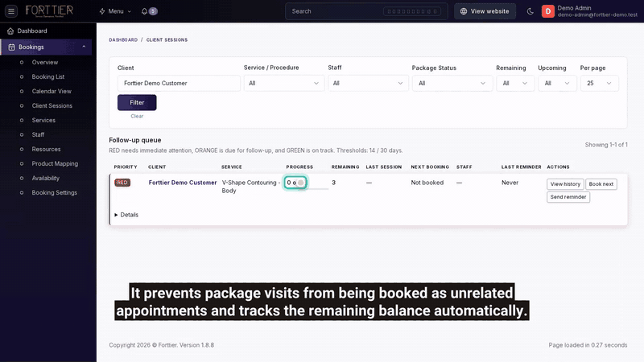Click the Remaining value 3
Viewport: 644px width, 362px height.
click(x=333, y=183)
